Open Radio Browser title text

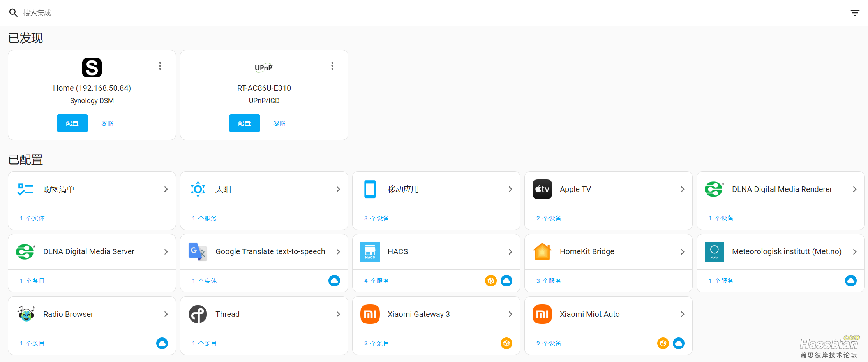tap(68, 314)
